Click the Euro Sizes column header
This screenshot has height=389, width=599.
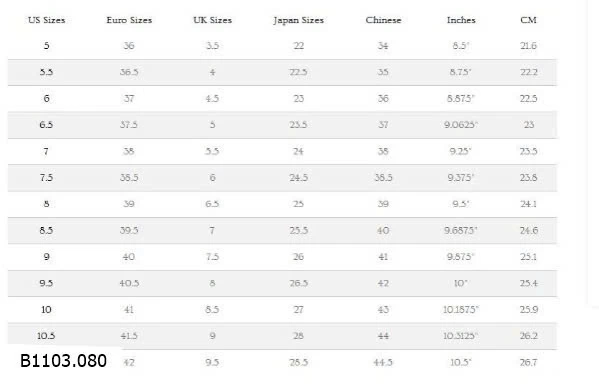coord(129,20)
